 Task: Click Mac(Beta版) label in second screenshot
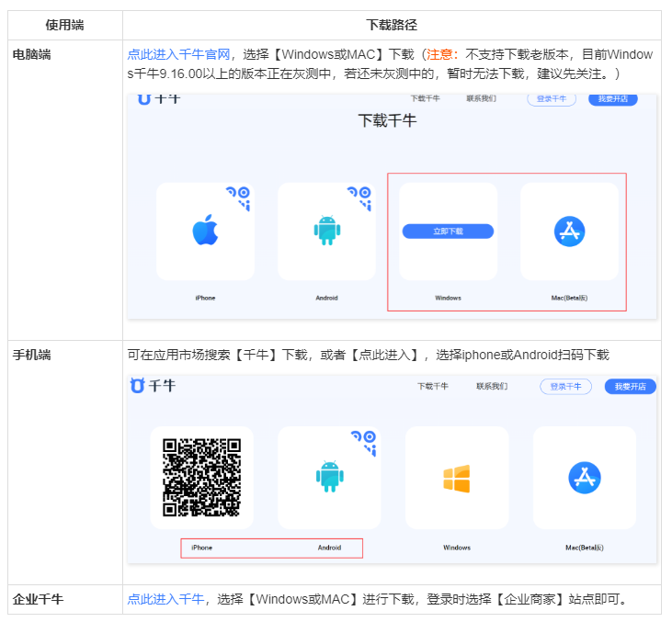(585, 548)
